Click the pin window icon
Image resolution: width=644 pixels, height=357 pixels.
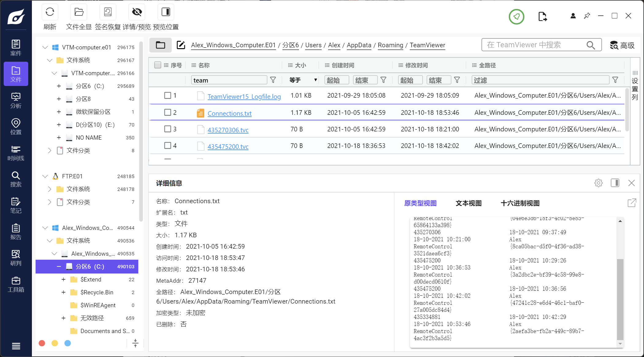587,16
